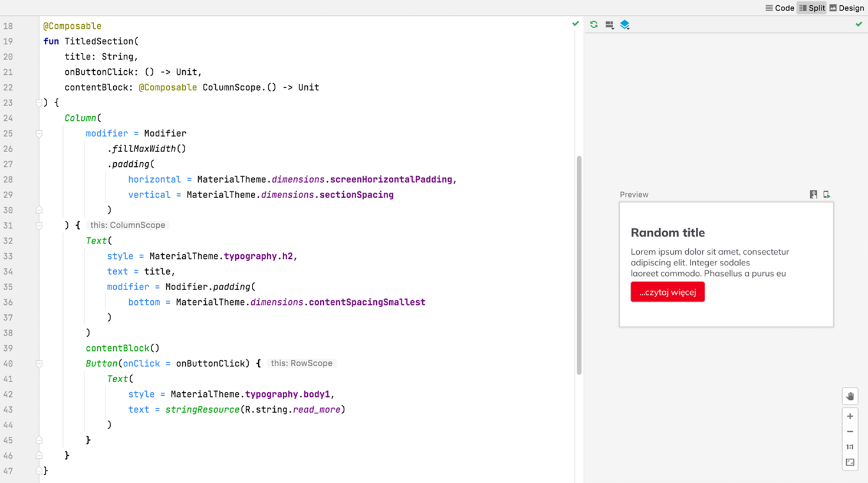Click the 'this: ColumnScope' inlay hint

tap(127, 225)
